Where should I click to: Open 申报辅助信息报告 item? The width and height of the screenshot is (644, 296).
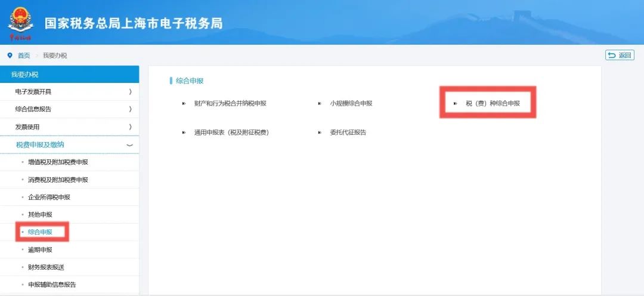tap(52, 285)
